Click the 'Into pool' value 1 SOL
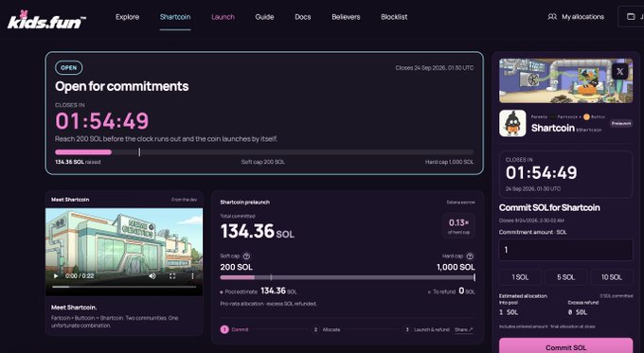The width and height of the screenshot is (644, 353). click(509, 312)
